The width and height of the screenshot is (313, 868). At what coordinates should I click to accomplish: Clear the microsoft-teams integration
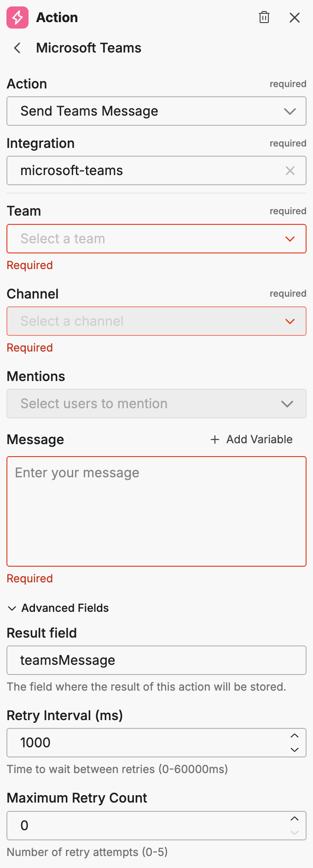pyautogui.click(x=290, y=171)
